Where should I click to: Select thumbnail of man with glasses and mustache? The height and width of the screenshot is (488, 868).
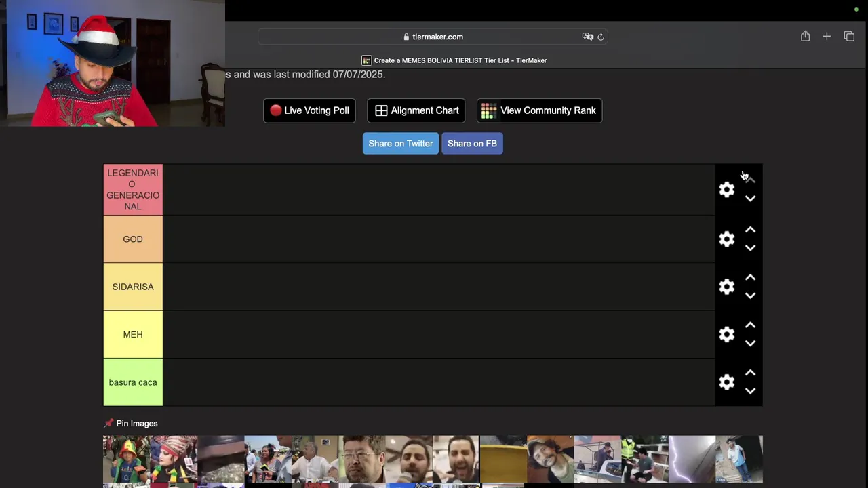[362, 459]
